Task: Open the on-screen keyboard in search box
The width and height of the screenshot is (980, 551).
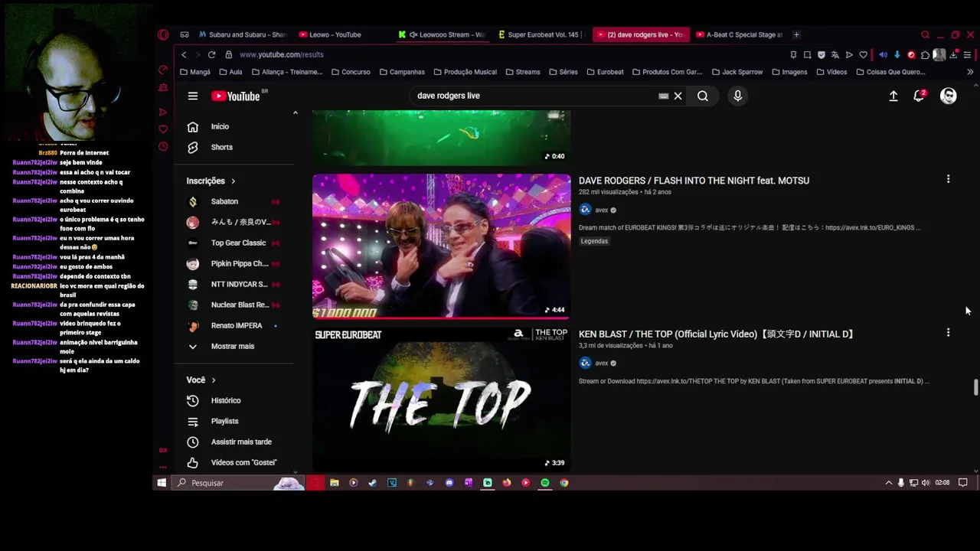Action: [x=664, y=96]
